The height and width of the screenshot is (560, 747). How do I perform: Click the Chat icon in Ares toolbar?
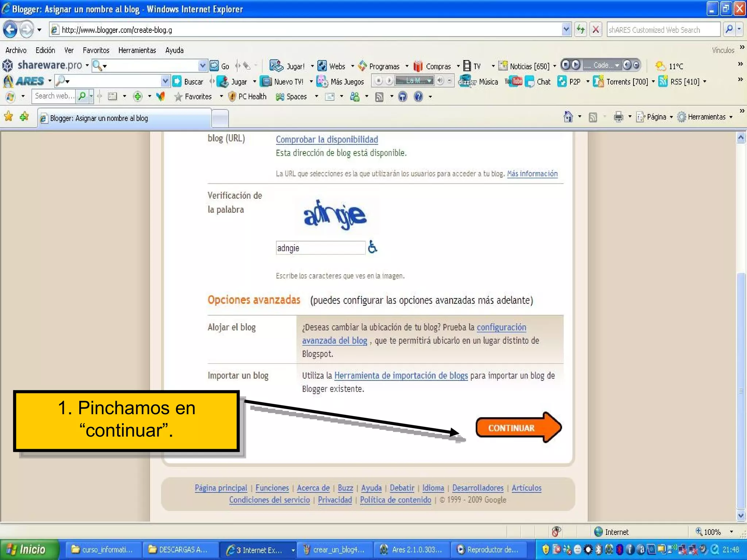click(530, 82)
